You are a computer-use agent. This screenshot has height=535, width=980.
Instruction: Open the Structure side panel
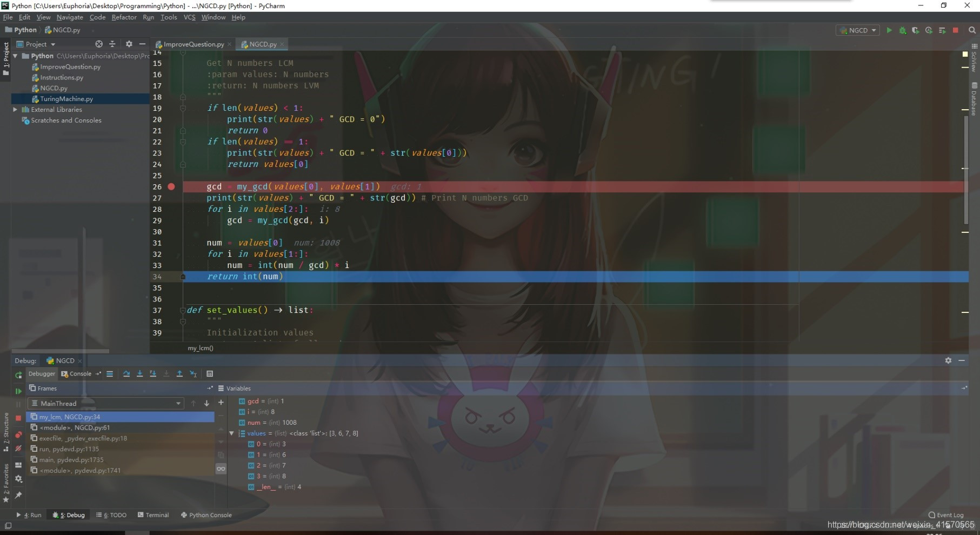(6, 432)
